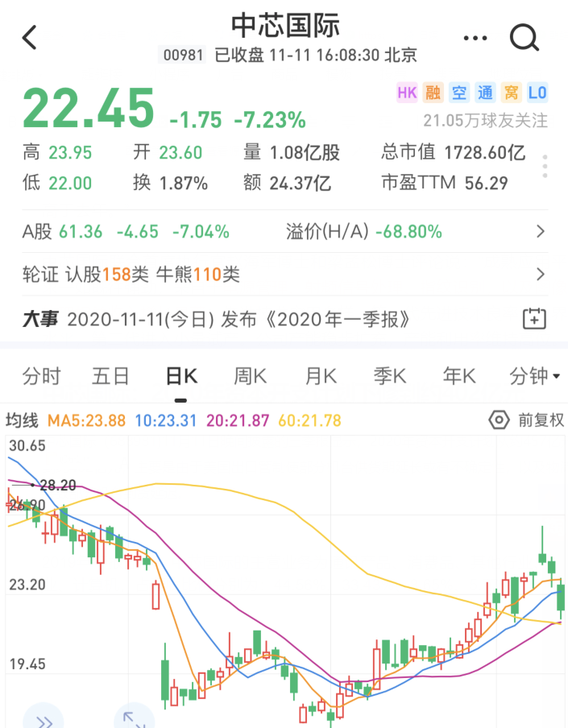Switch to 分时 chart tab

(x=42, y=375)
